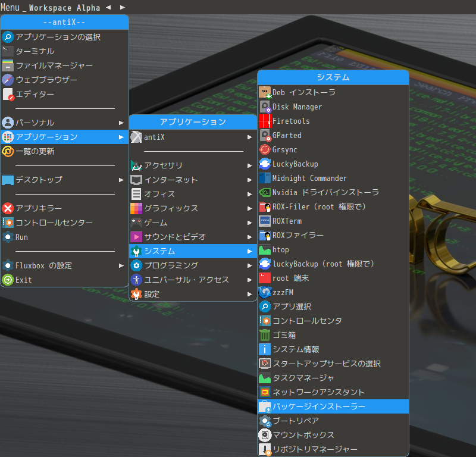Click the ROXTerm terminal icon

pyautogui.click(x=265, y=221)
